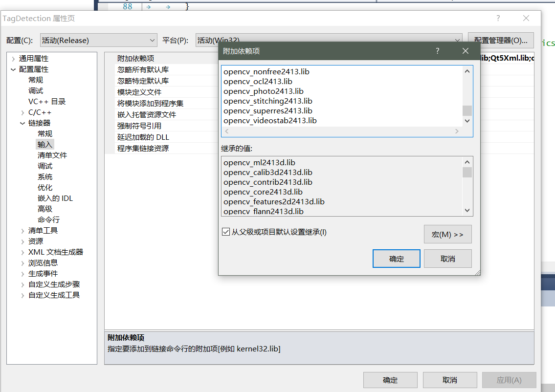
Task: Select the 系统 linker page
Action: click(x=45, y=176)
